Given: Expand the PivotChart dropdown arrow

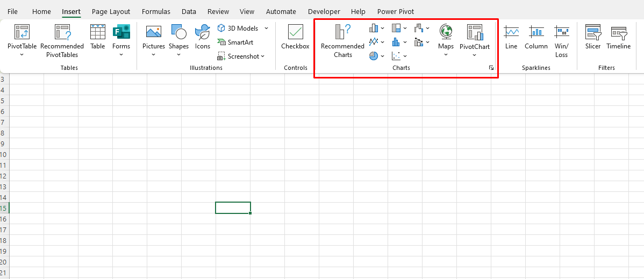Looking at the screenshot, I should click(x=475, y=54).
